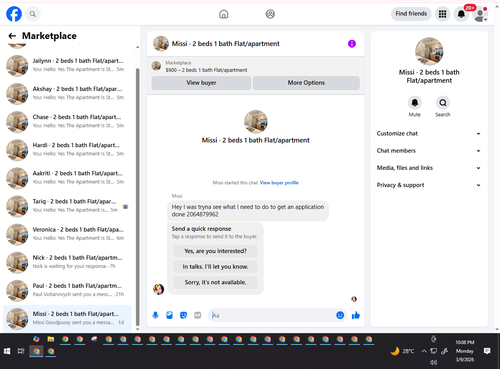Screen dimensions: 500x369
Task: Choose a GIF icon
Action: [198, 315]
